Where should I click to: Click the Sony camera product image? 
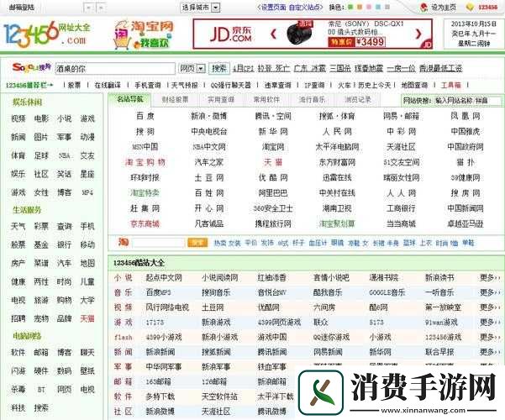299,33
